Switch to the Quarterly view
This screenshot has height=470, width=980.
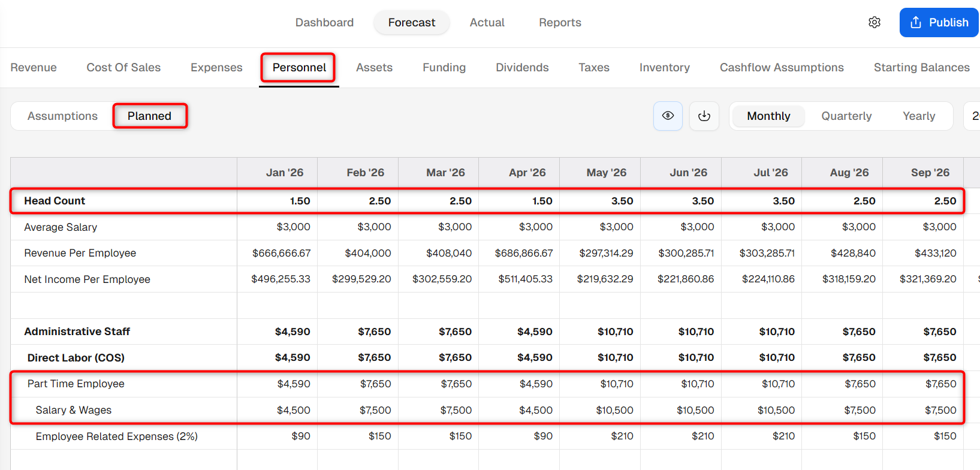[846, 116]
